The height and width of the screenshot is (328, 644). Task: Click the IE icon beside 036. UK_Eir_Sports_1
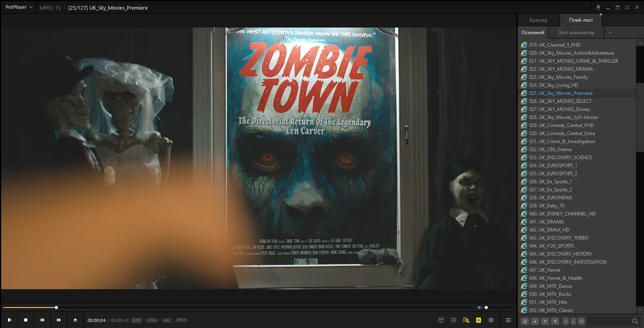[x=524, y=182]
